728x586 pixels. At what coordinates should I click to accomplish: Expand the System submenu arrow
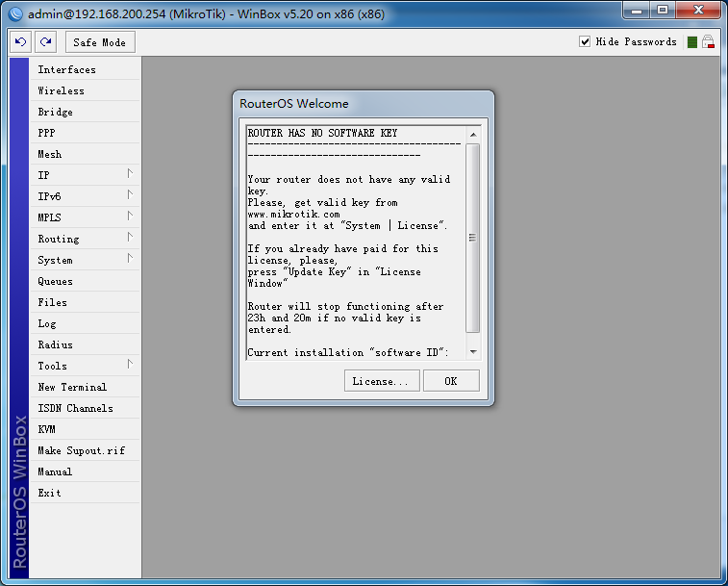130,259
